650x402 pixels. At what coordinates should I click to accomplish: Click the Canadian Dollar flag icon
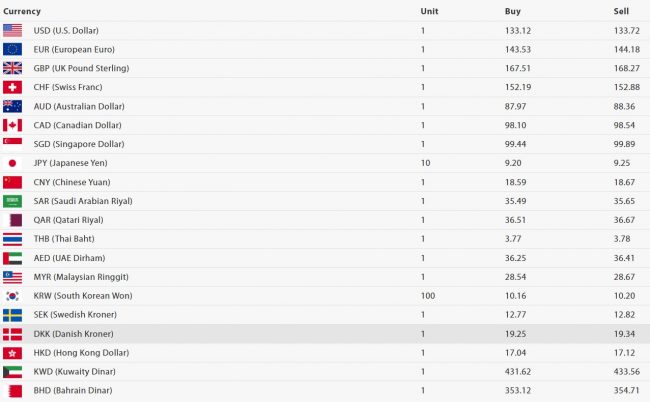[x=12, y=125]
